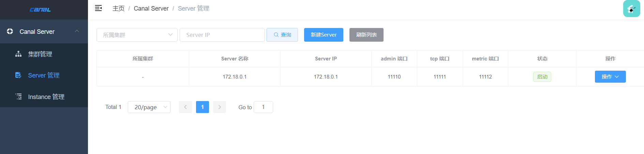The height and width of the screenshot is (154, 644).
Task: Click the admin port value 11110
Action: [394, 77]
